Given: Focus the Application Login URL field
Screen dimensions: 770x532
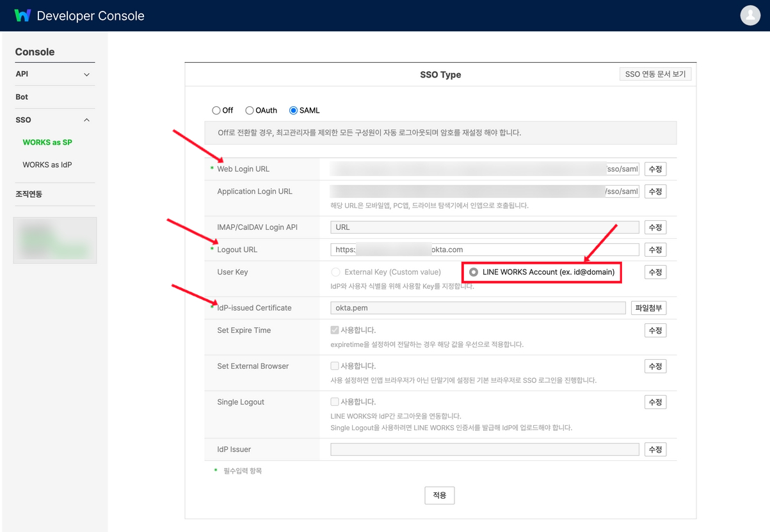Looking at the screenshot, I should [485, 191].
